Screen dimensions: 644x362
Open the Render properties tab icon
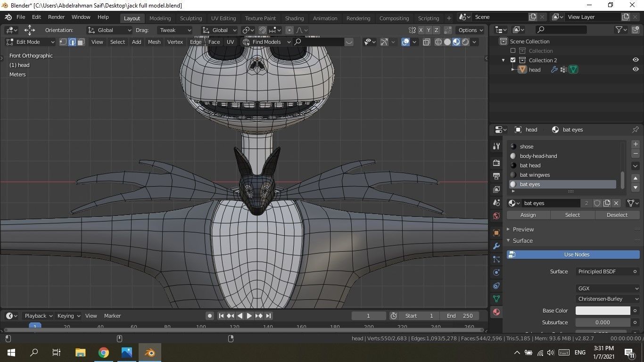(496, 163)
